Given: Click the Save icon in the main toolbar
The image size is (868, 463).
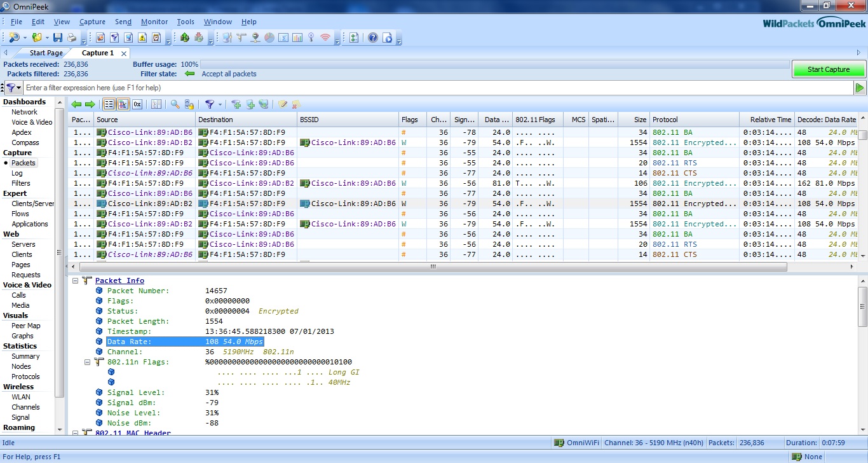Looking at the screenshot, I should (58, 38).
